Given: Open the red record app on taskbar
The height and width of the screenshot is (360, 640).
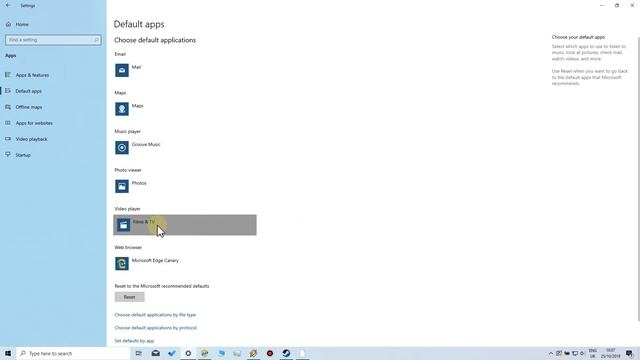Looking at the screenshot, I should pos(270,353).
